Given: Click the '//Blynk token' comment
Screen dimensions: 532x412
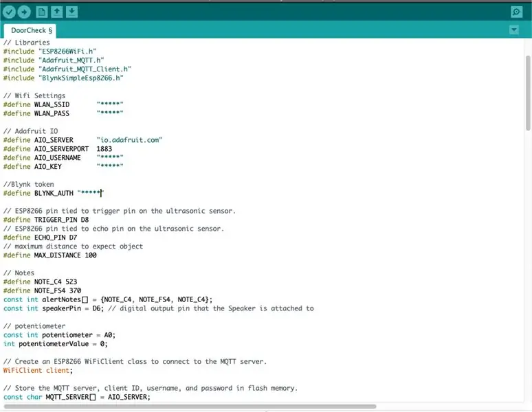Looking at the screenshot, I should [x=28, y=184].
